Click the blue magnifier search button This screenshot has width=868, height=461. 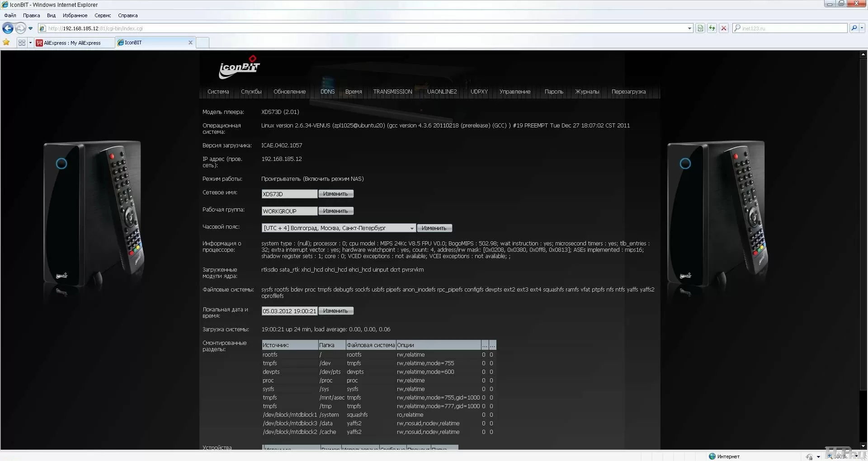click(x=854, y=28)
